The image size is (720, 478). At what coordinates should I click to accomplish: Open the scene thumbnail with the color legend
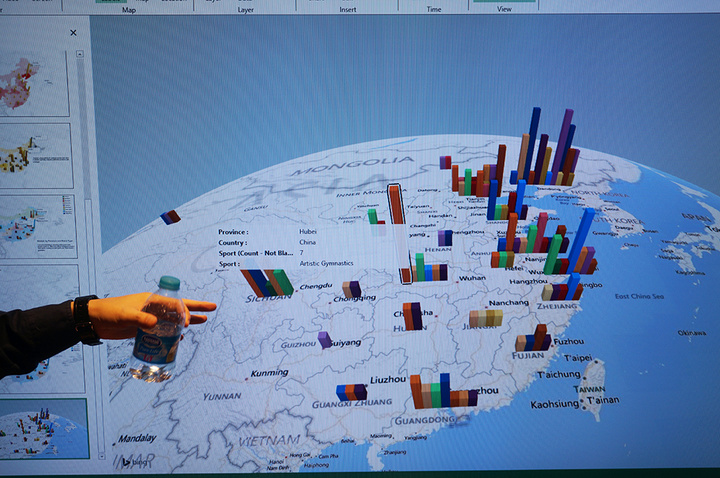[x=38, y=226]
